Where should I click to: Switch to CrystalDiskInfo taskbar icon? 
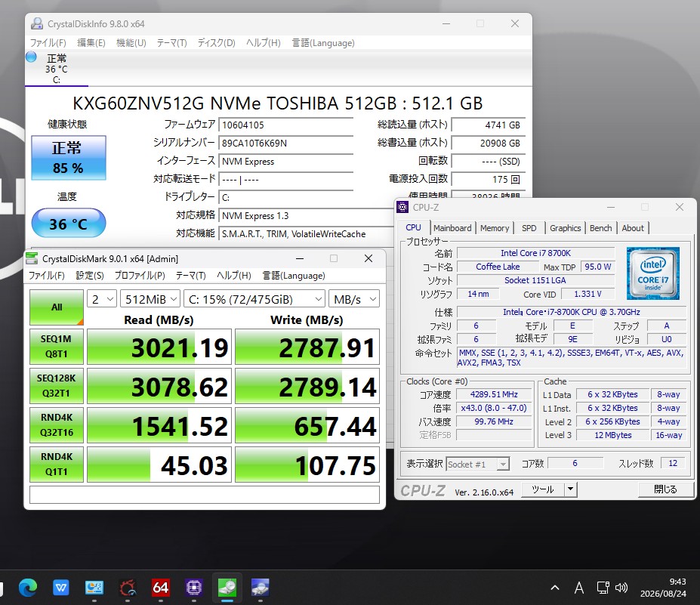[261, 587]
